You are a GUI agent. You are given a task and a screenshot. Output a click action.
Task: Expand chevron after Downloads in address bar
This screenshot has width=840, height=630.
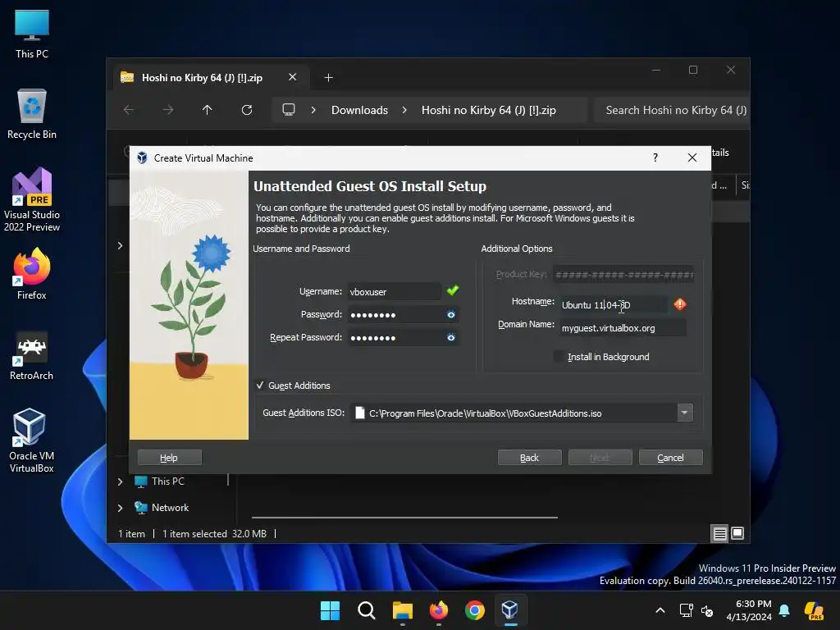(x=404, y=110)
